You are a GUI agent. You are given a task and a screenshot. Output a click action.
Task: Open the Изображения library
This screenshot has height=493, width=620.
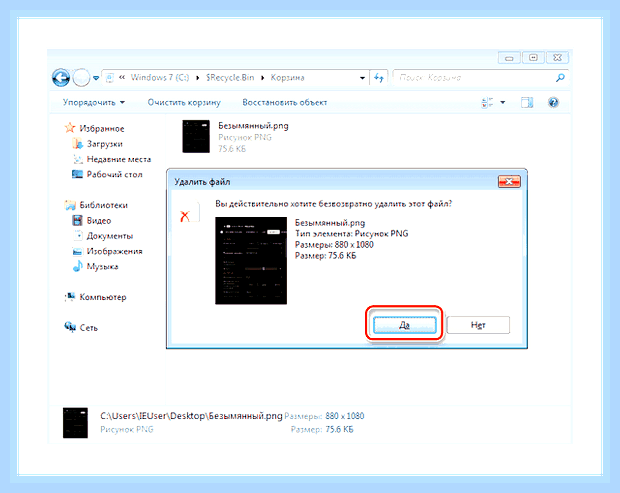pos(114,251)
